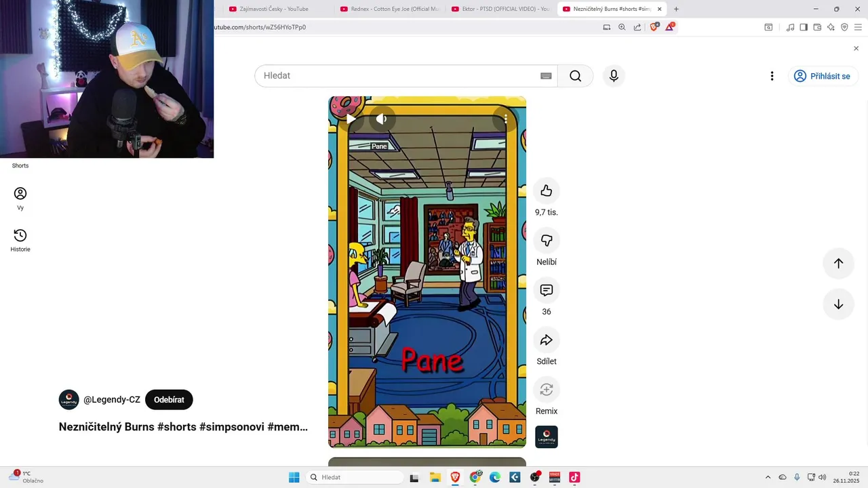The image size is (868, 488).
Task: Open the tab search icon in the toolbar
Action: pos(768,27)
